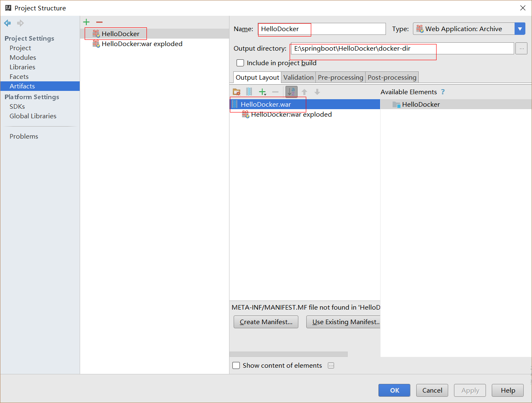This screenshot has width=532, height=403.
Task: Open the Artifacts settings page
Action: pyautogui.click(x=40, y=86)
